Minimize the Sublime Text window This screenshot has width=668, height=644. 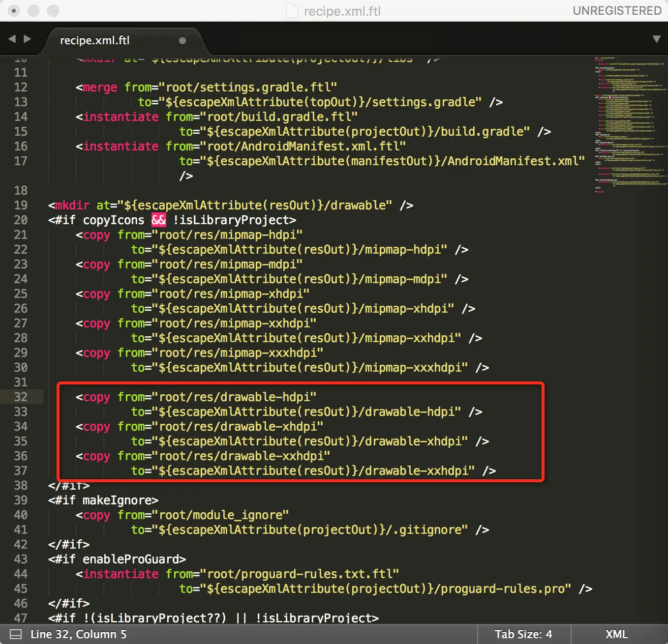pyautogui.click(x=33, y=10)
